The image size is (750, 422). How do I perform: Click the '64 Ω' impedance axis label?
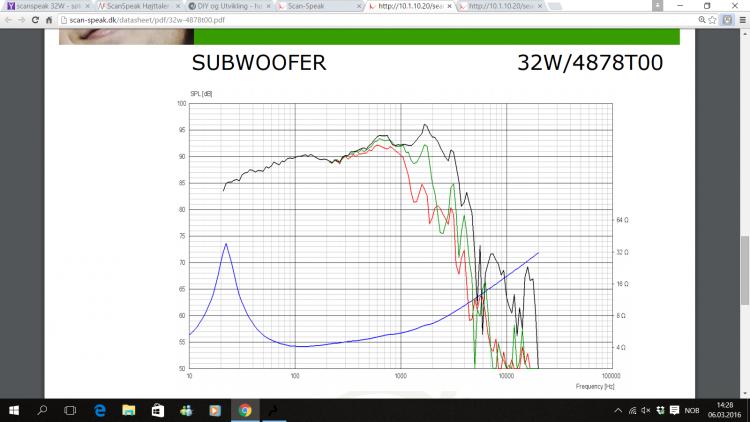pos(622,220)
